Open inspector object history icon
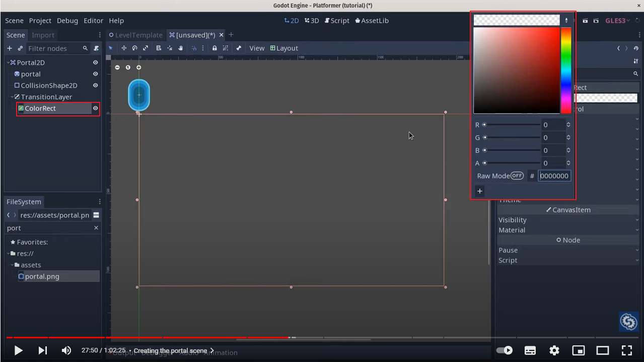The image size is (644, 362). click(636, 48)
